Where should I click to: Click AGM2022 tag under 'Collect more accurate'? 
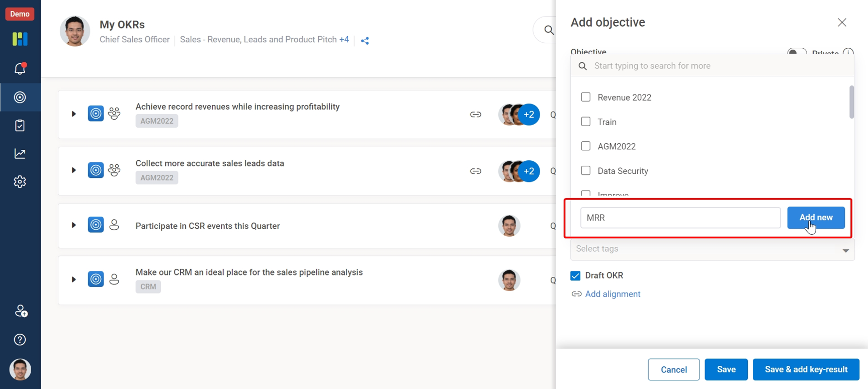click(x=157, y=177)
